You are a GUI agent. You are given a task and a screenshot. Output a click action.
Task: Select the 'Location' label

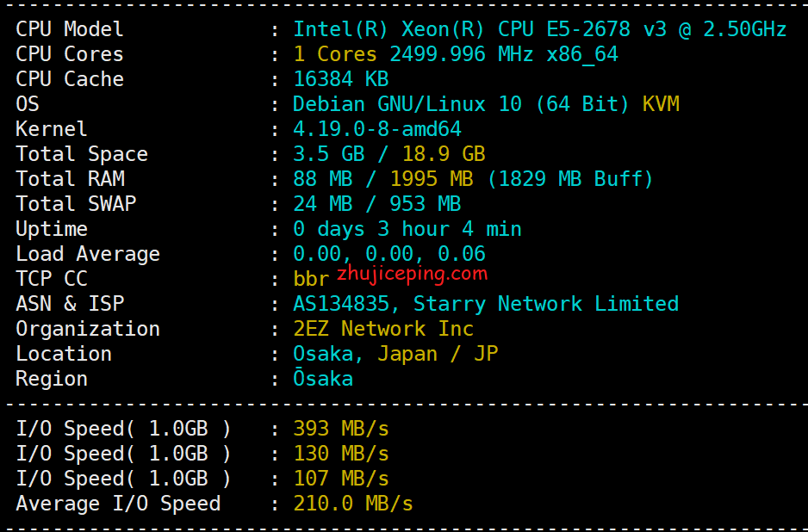click(64, 354)
